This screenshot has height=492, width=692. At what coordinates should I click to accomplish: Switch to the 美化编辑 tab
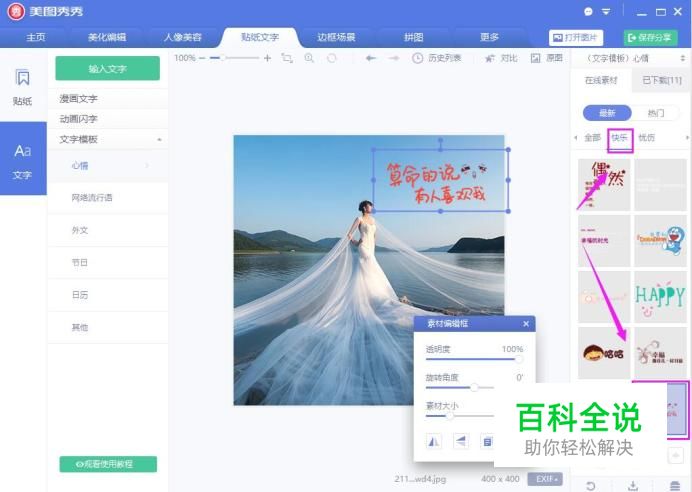tap(107, 37)
